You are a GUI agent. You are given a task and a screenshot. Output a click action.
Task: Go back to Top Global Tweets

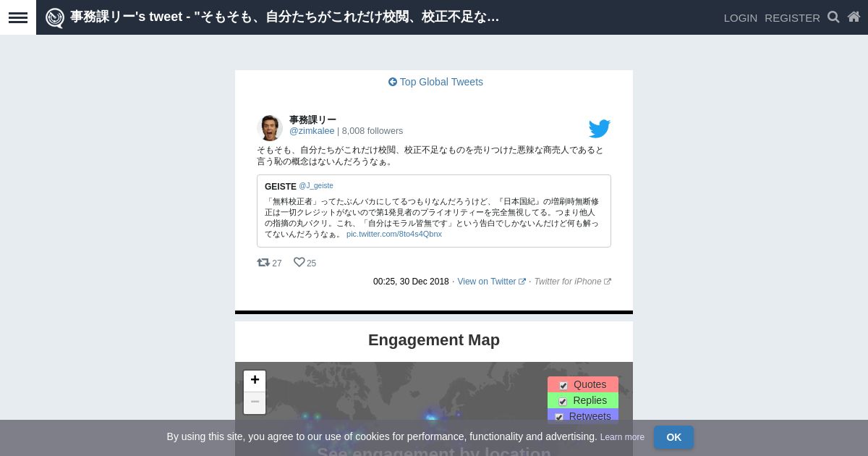tap(435, 82)
